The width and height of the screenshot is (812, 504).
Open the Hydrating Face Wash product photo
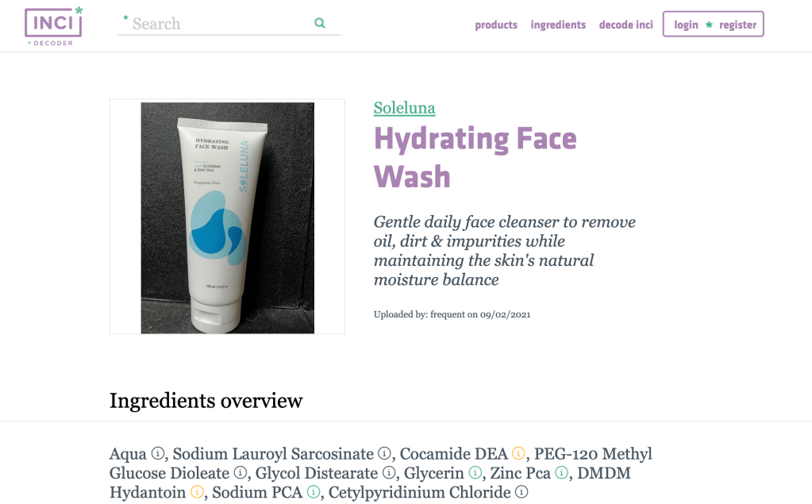227,217
